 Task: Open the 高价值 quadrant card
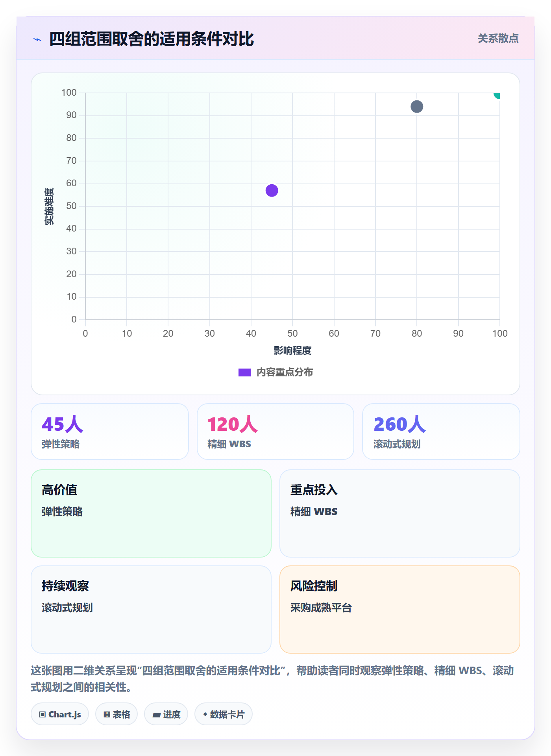click(x=151, y=513)
